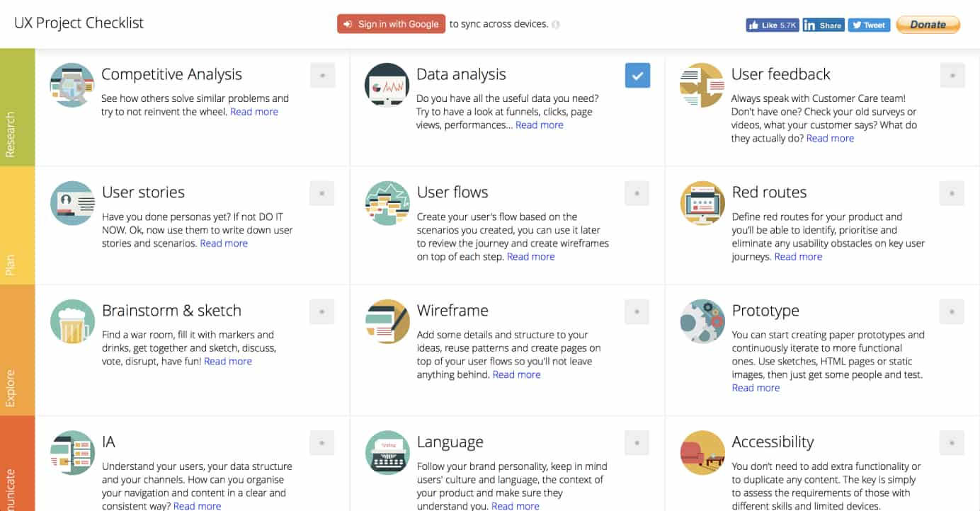Select the Explore section tab
This screenshot has width=980, height=511.
17,350
